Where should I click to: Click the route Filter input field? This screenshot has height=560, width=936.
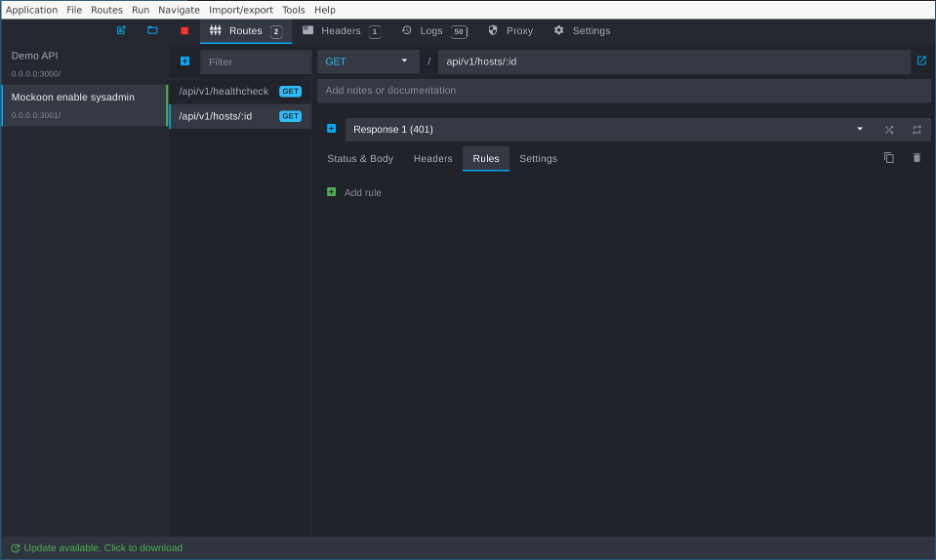point(255,62)
